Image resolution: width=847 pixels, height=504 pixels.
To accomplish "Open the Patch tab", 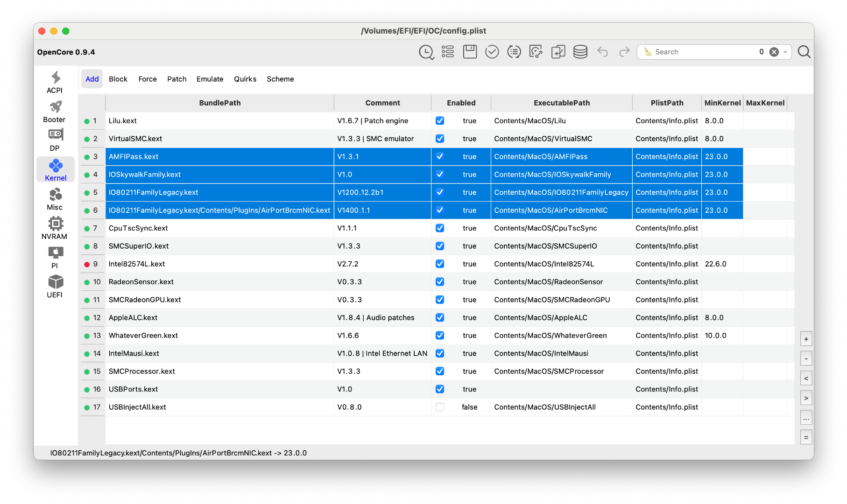I will (x=176, y=79).
